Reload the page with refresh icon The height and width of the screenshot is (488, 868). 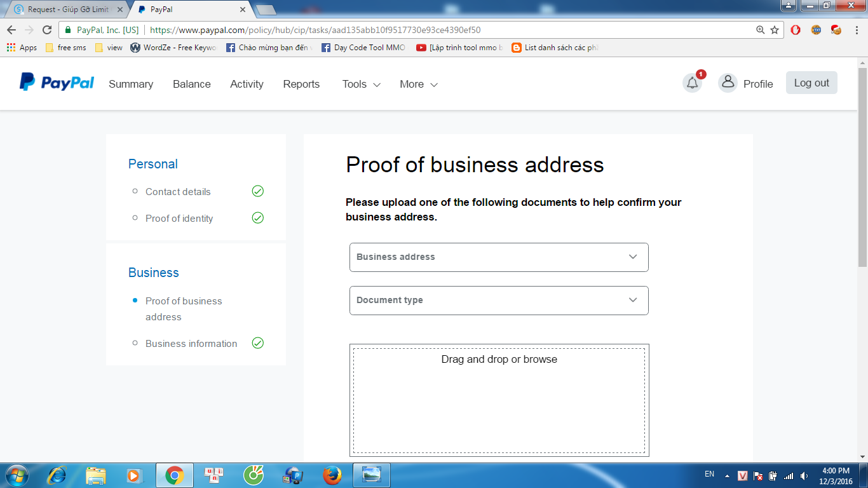tap(46, 30)
